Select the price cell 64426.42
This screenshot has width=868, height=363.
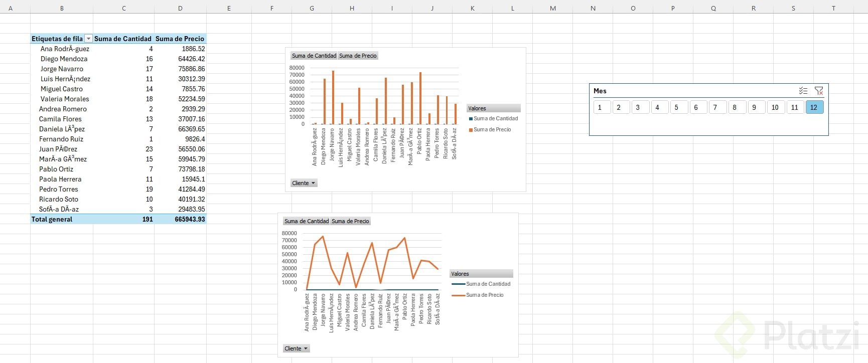coord(180,59)
